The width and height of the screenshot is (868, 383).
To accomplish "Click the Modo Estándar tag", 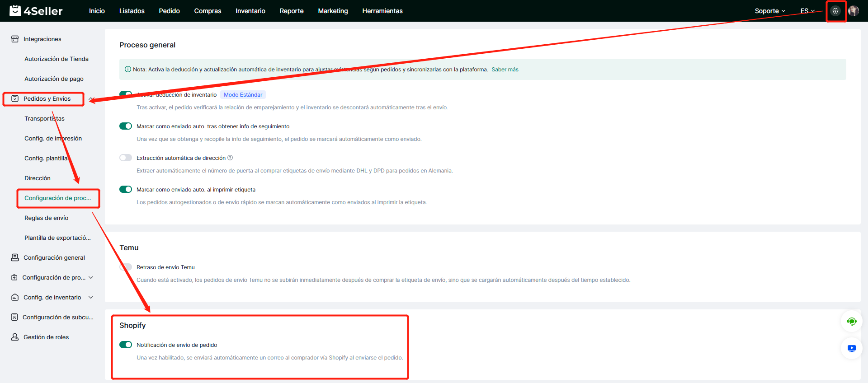I will coord(243,95).
